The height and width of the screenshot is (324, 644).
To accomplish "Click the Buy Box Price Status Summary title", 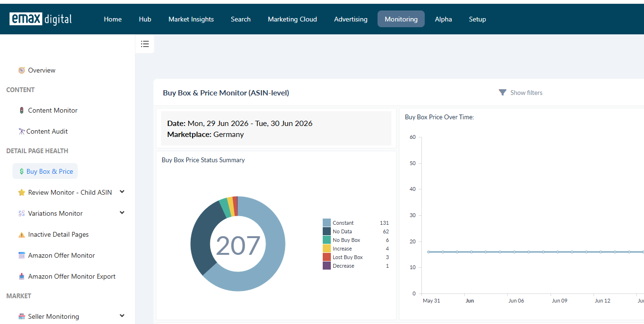I will pos(203,160).
